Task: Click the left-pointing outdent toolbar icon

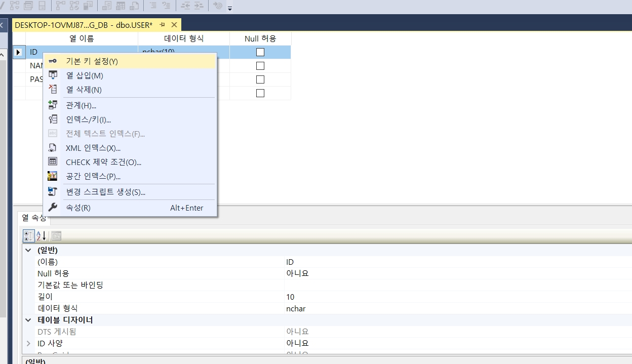Action: tap(186, 6)
